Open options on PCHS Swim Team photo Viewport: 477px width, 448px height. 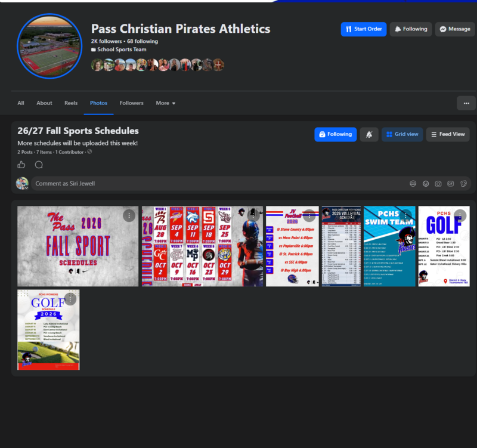pos(405,215)
